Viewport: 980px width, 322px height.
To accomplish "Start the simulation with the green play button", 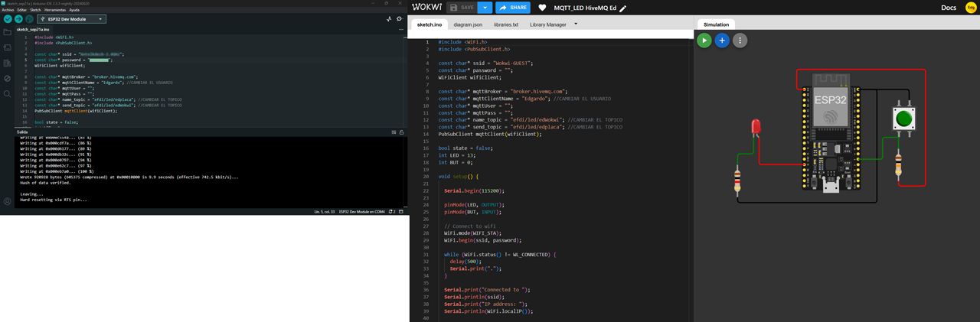I will 704,41.
